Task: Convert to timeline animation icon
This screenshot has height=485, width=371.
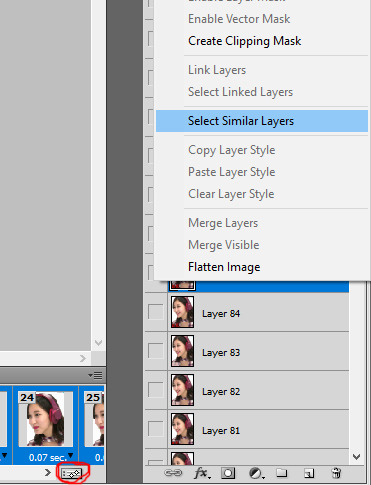Action: point(72,473)
